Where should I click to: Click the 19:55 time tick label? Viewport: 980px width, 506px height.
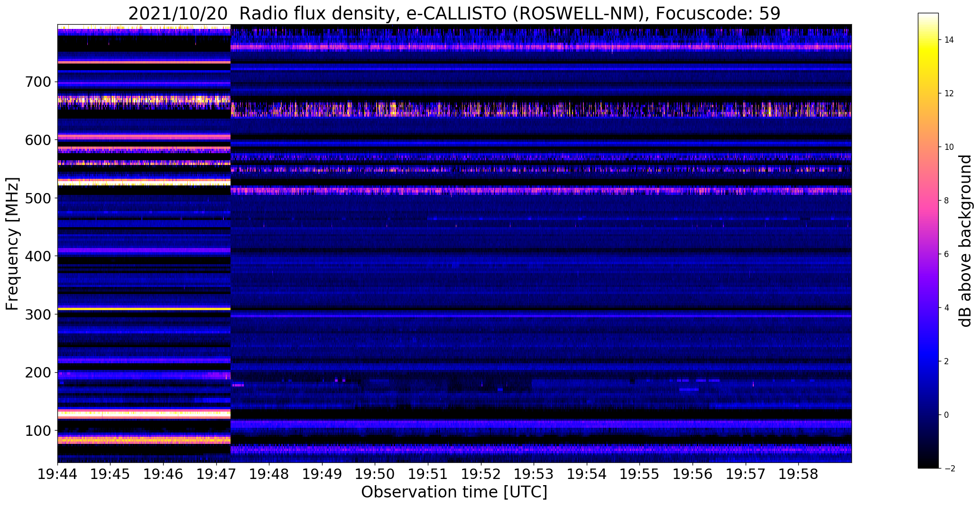[x=639, y=474]
